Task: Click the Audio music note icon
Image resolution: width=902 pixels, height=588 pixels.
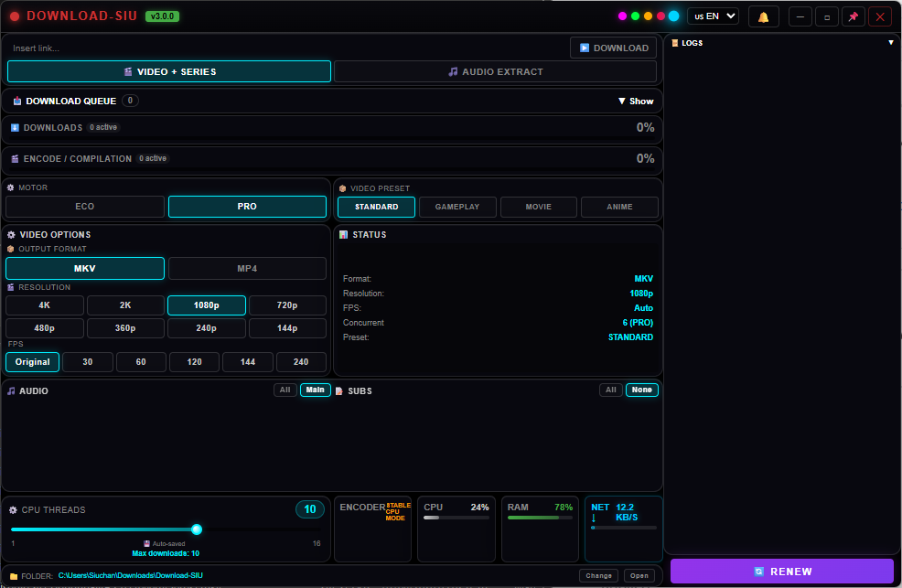Action: (x=11, y=390)
